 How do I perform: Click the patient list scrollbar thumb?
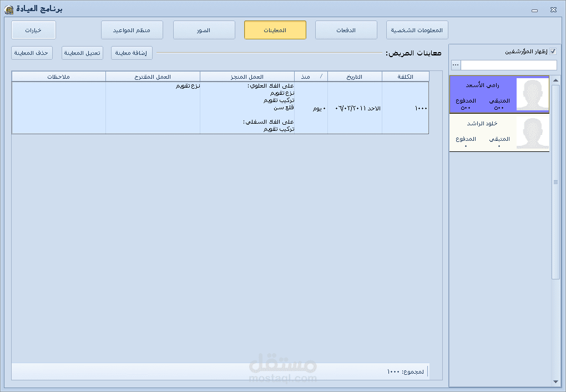(x=555, y=182)
